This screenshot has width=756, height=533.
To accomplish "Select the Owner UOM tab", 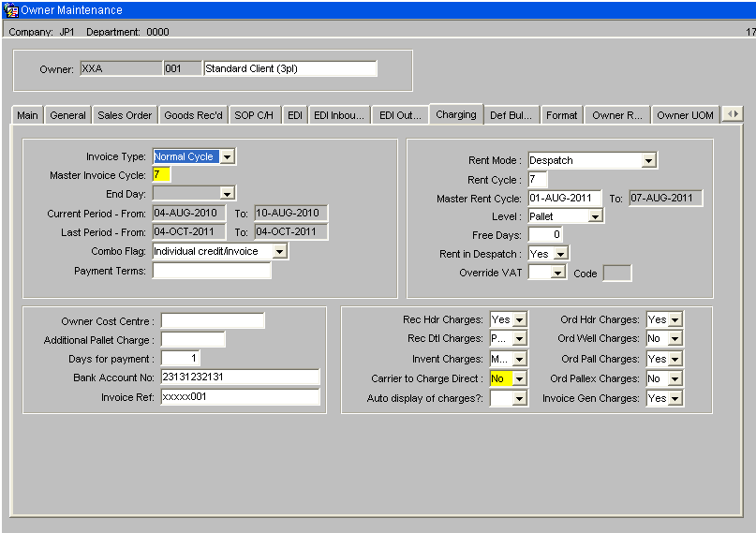I will (685, 115).
